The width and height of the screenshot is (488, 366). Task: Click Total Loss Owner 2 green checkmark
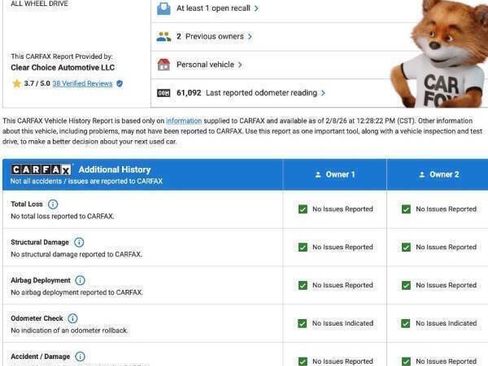pyautogui.click(x=406, y=209)
